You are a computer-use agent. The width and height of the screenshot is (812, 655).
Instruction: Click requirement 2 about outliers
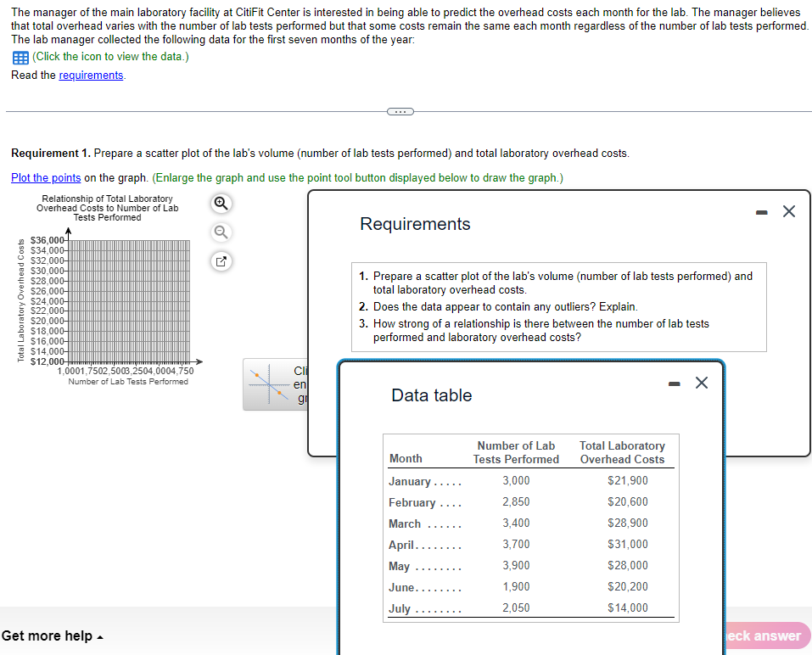tap(498, 306)
